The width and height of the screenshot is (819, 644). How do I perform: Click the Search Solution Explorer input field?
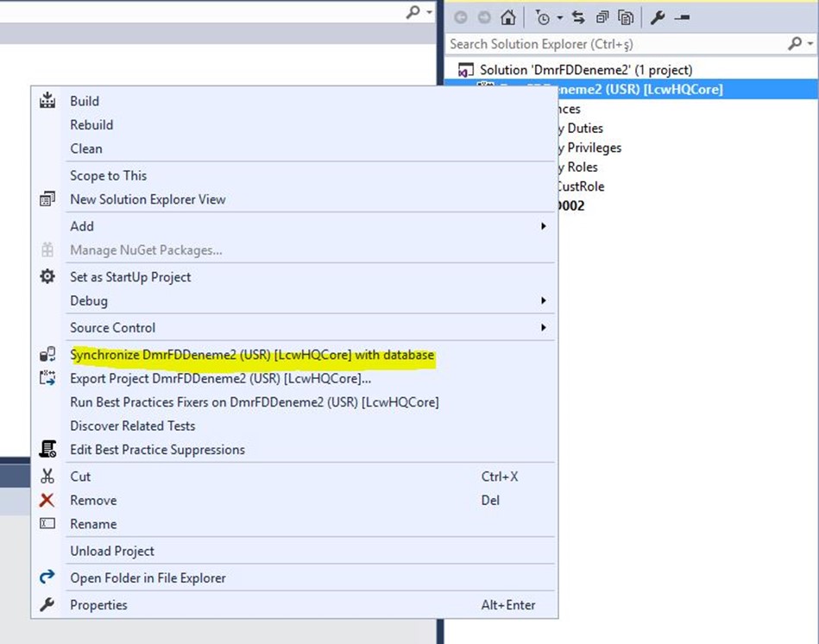pyautogui.click(x=617, y=44)
